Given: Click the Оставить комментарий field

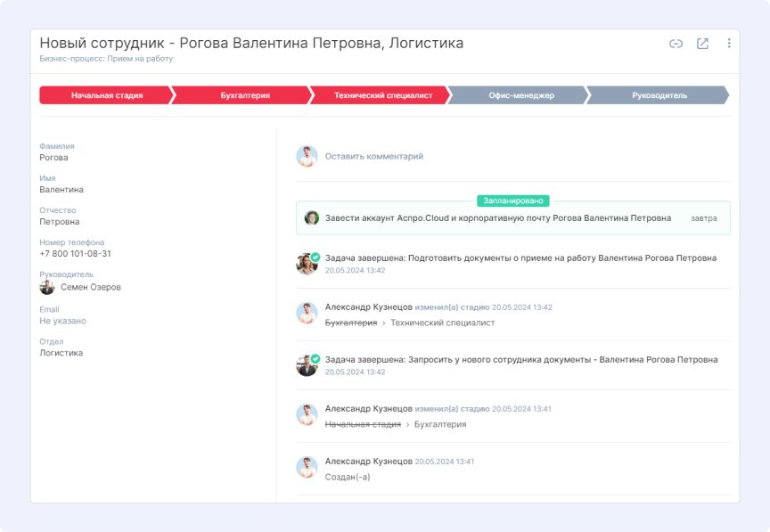Looking at the screenshot, I should click(374, 156).
